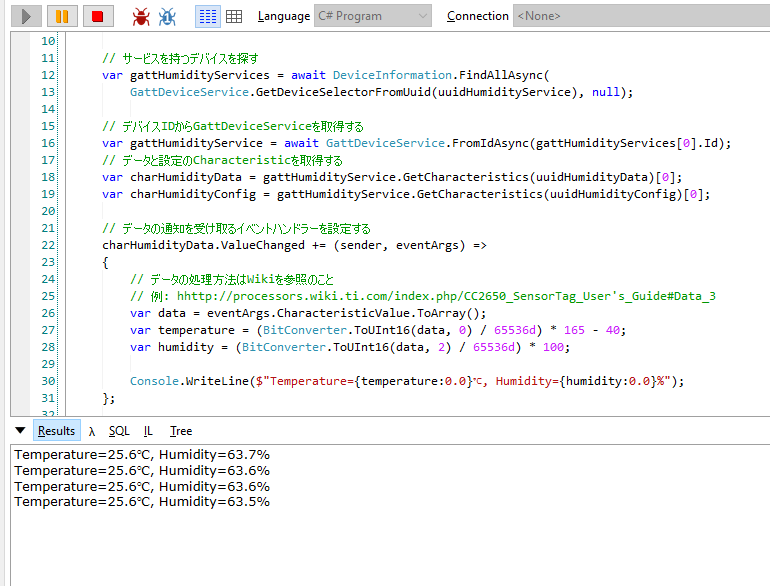Click charHumidityConfig declaration on line 19

click(192, 194)
